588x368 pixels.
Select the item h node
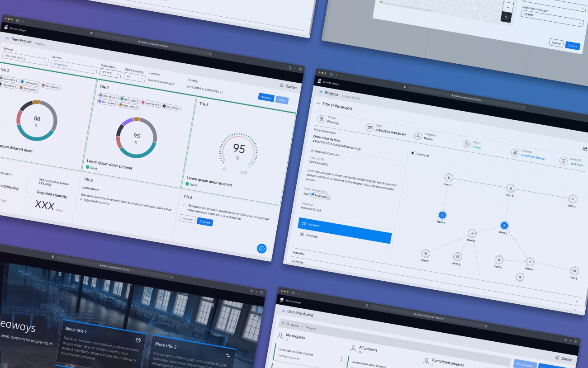(499, 260)
